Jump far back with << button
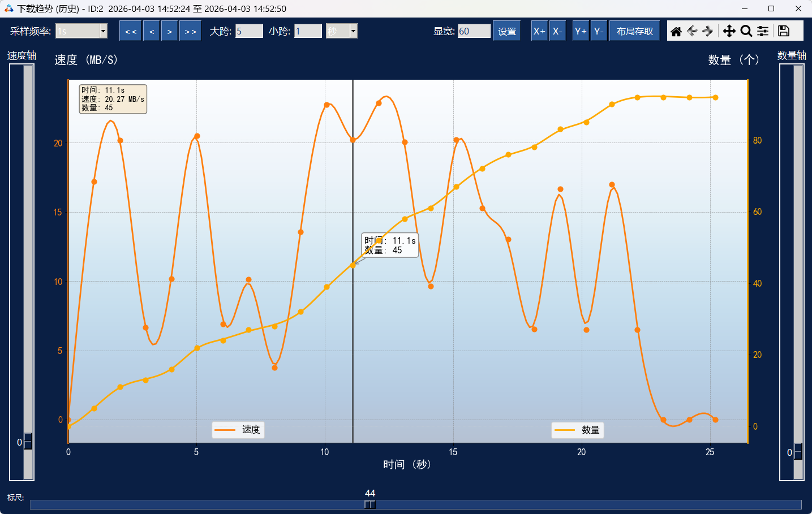 131,31
